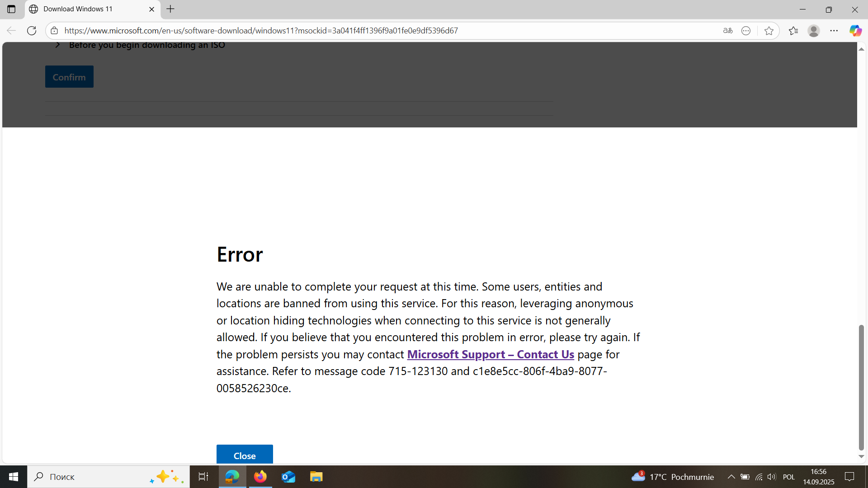Open the notification center icon
This screenshot has width=868, height=488.
coord(850,477)
